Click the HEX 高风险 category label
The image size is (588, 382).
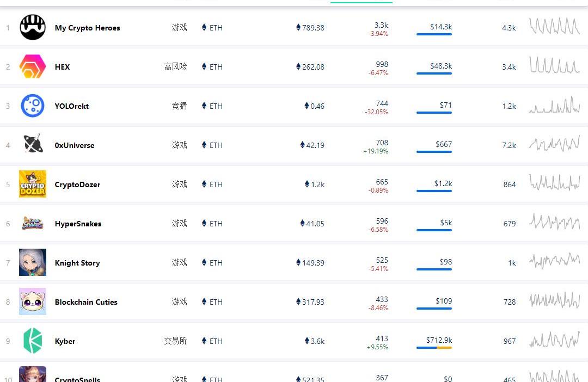pos(175,67)
